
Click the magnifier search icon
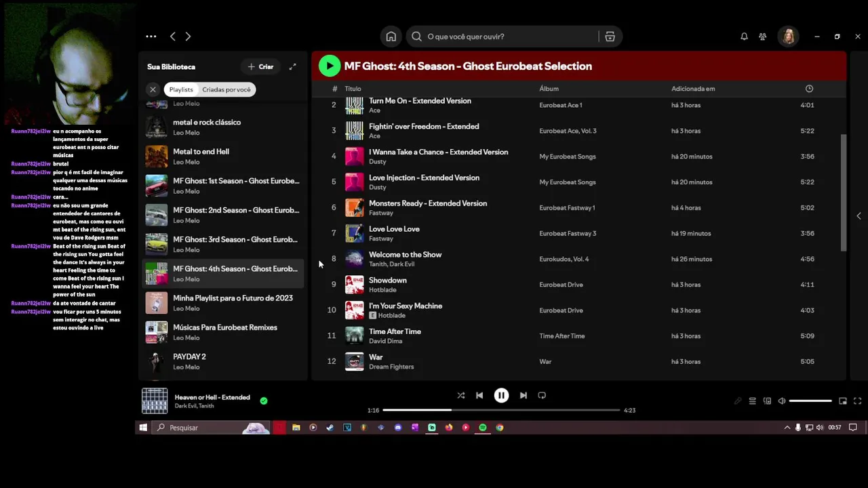tap(416, 37)
